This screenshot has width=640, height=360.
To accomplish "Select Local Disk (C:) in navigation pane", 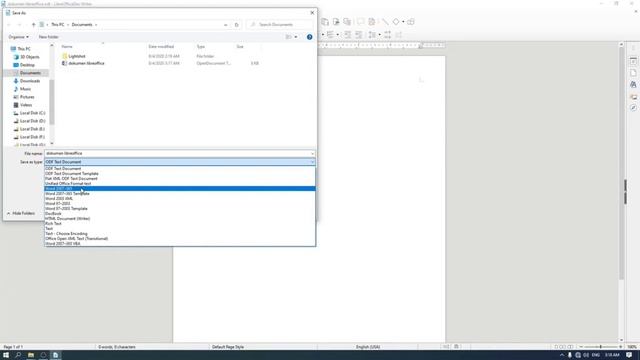I will click(x=32, y=113).
